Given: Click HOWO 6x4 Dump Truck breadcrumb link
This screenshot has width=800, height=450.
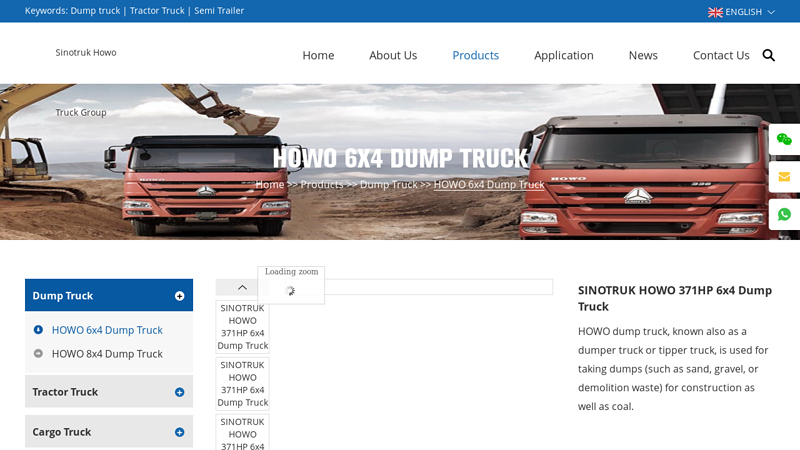Looking at the screenshot, I should tap(489, 184).
